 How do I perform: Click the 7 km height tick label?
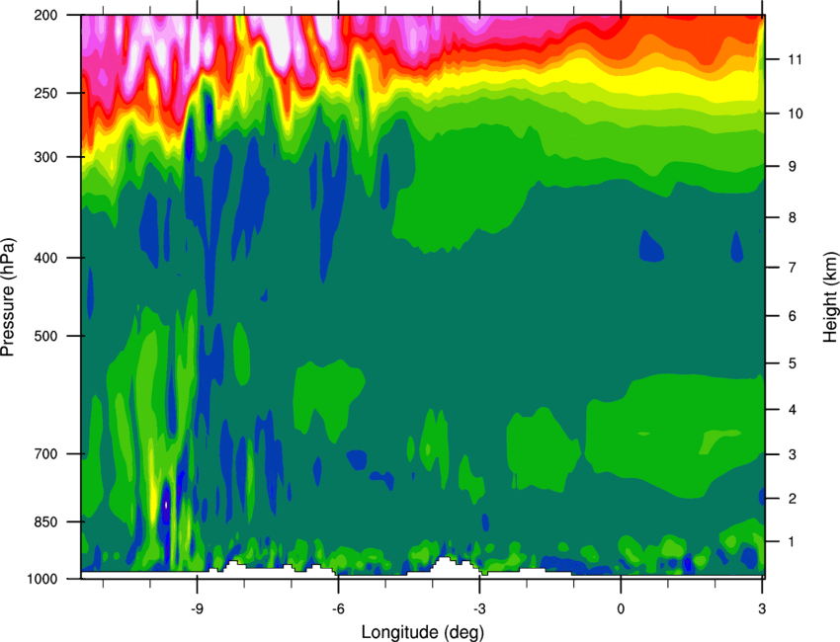click(792, 268)
